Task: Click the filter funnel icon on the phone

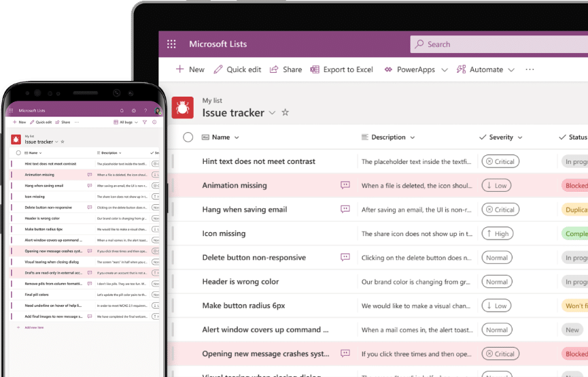Action: point(144,122)
